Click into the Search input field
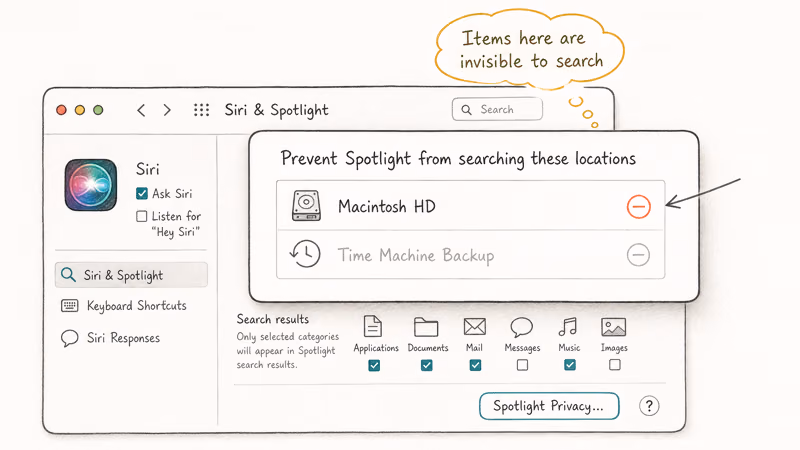The width and height of the screenshot is (800, 450). [x=497, y=109]
